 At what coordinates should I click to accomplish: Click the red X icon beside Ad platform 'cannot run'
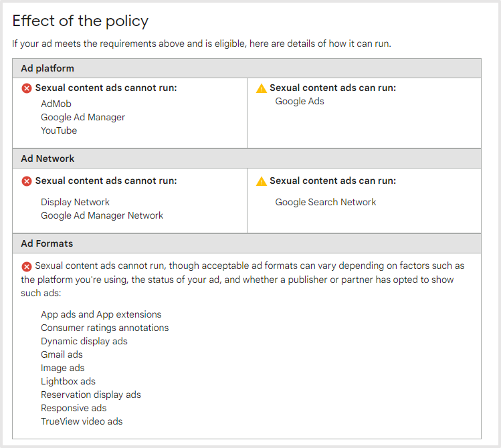(x=27, y=88)
